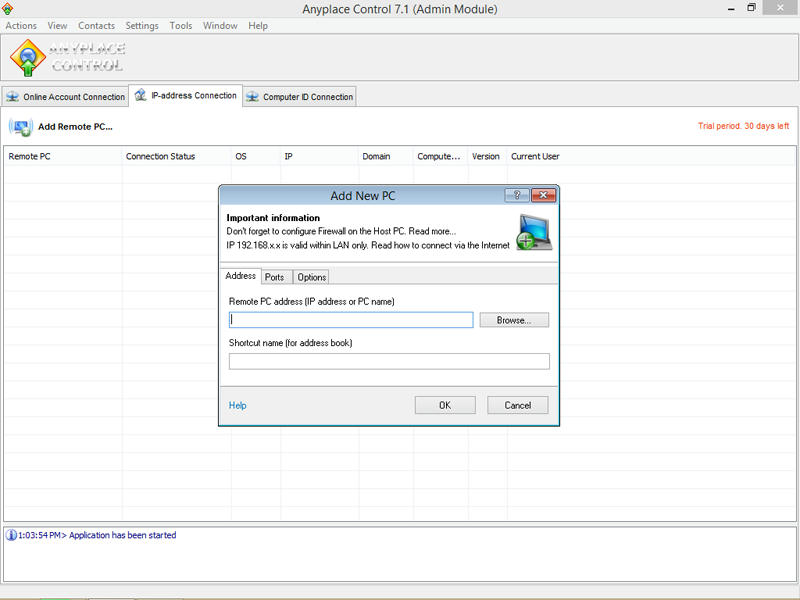
Task: Click the Add Remote PC... label
Action: coord(76,127)
